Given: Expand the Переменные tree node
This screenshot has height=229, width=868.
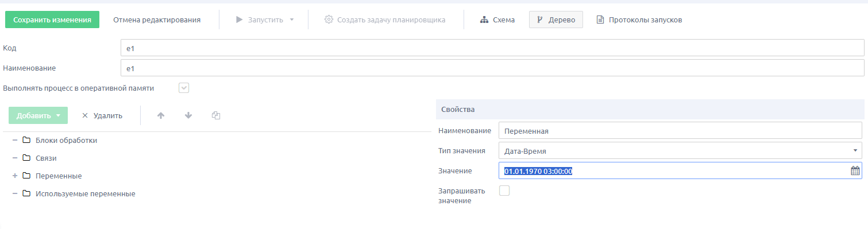Looking at the screenshot, I should tap(14, 176).
